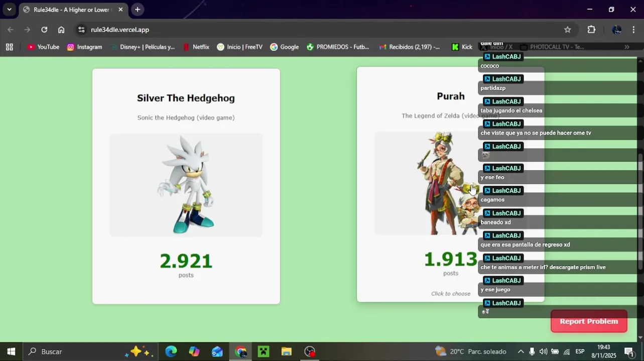The height and width of the screenshot is (361, 644).
Task: Click the chat message 'y ese juego'
Action: [495, 289]
